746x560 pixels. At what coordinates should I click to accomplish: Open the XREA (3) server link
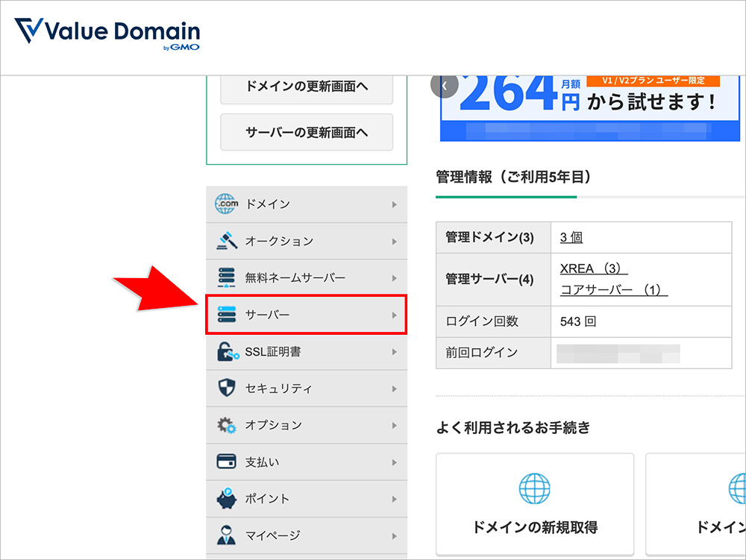point(594,268)
